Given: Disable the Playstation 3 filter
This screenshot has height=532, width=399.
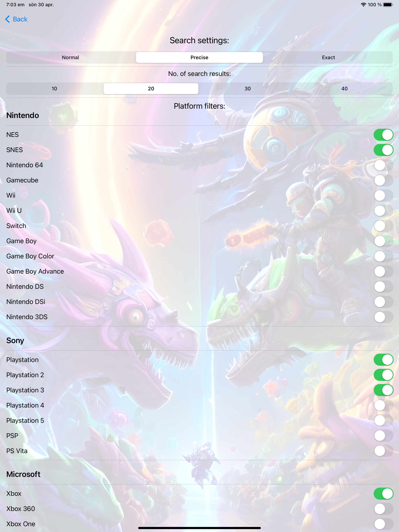Looking at the screenshot, I should point(383,390).
